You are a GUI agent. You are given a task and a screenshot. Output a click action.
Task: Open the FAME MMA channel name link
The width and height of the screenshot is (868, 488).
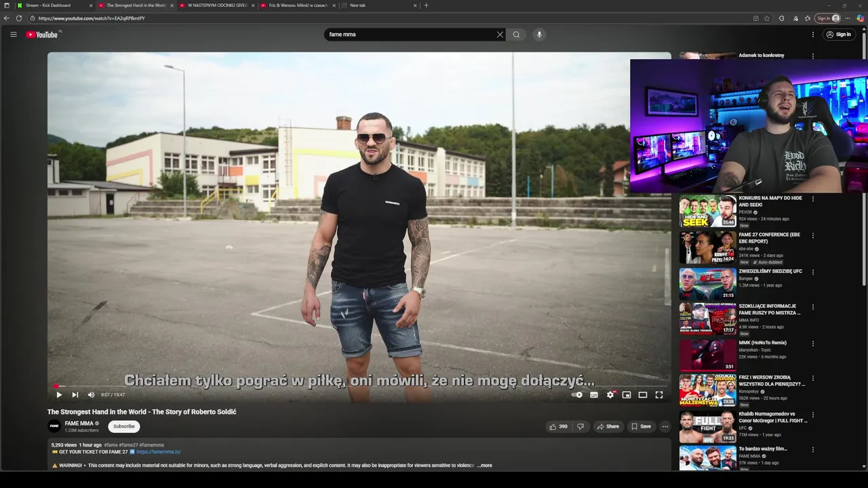79,424
